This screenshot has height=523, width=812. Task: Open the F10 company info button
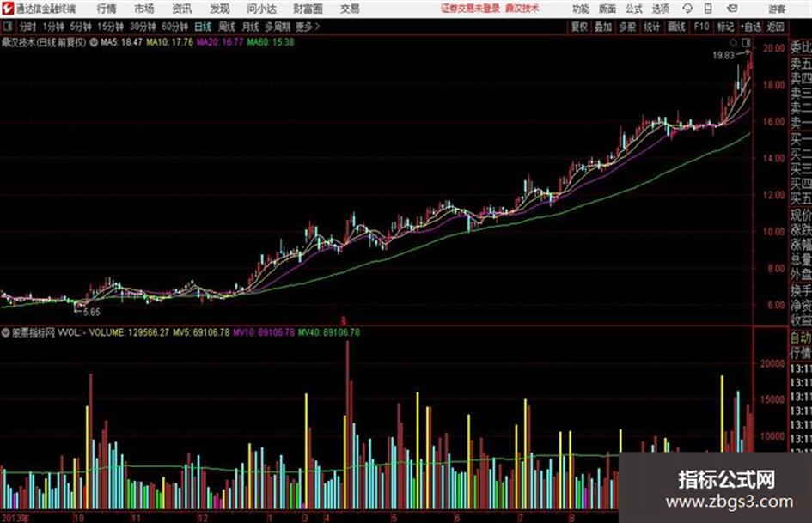(701, 27)
